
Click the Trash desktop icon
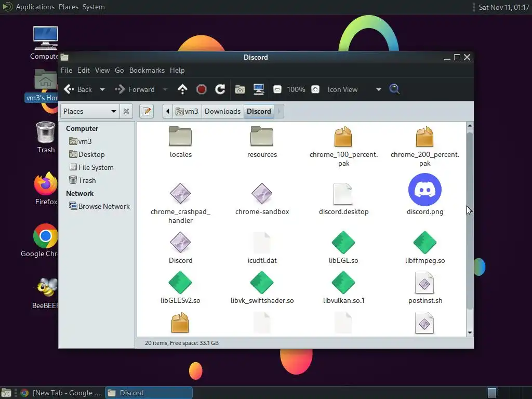tap(46, 137)
